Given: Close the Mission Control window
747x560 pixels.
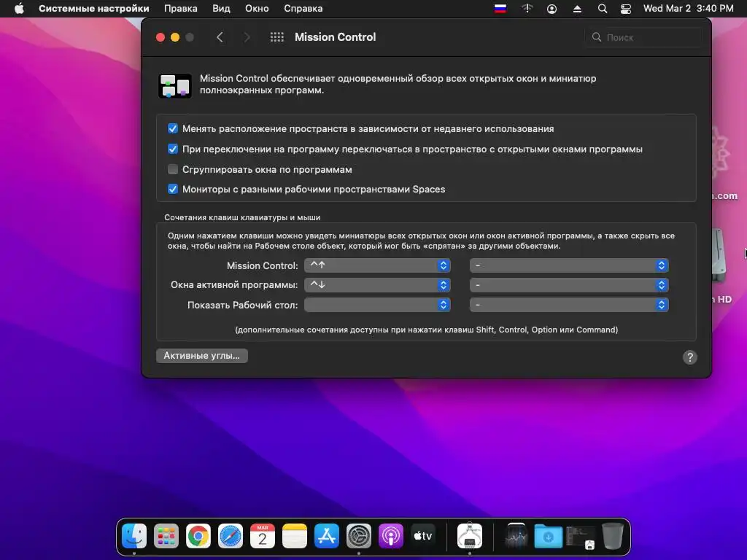Looking at the screenshot, I should 160,37.
